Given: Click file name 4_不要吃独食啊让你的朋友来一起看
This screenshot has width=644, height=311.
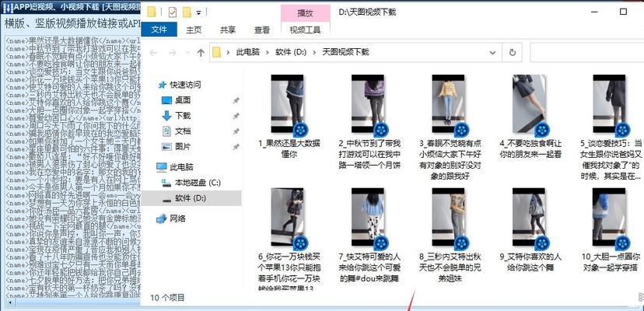Looking at the screenshot, I should point(530,149).
